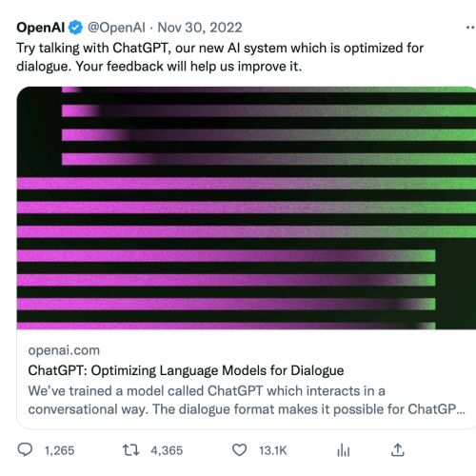476x476 pixels.
Task: Open the three-dot more options menu
Action: [470, 28]
